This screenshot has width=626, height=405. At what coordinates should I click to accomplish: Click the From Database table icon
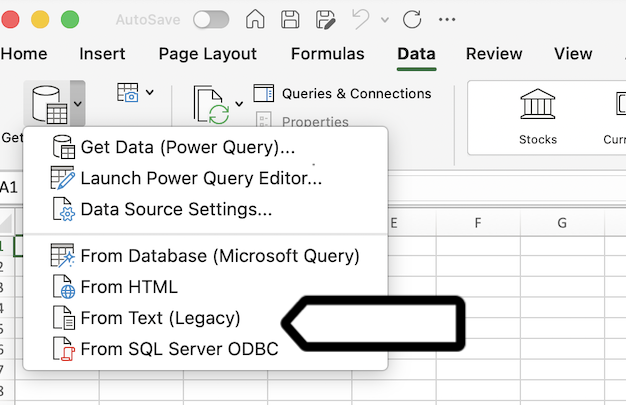[x=63, y=255]
